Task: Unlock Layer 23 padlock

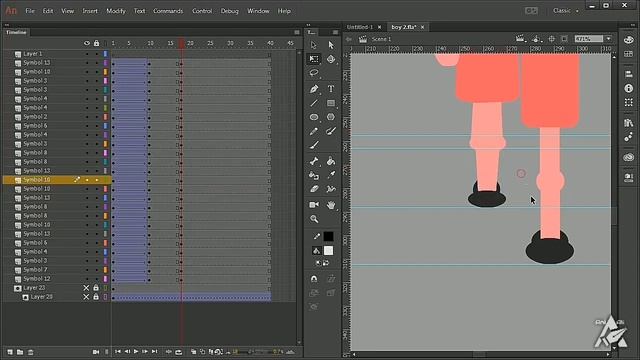Action: 96,288
